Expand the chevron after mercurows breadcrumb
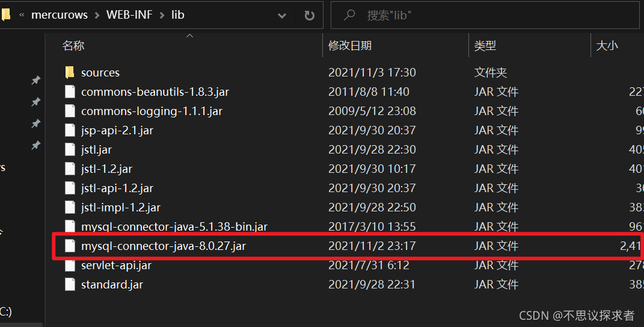Image resolution: width=644 pixels, height=327 pixels. point(97,15)
